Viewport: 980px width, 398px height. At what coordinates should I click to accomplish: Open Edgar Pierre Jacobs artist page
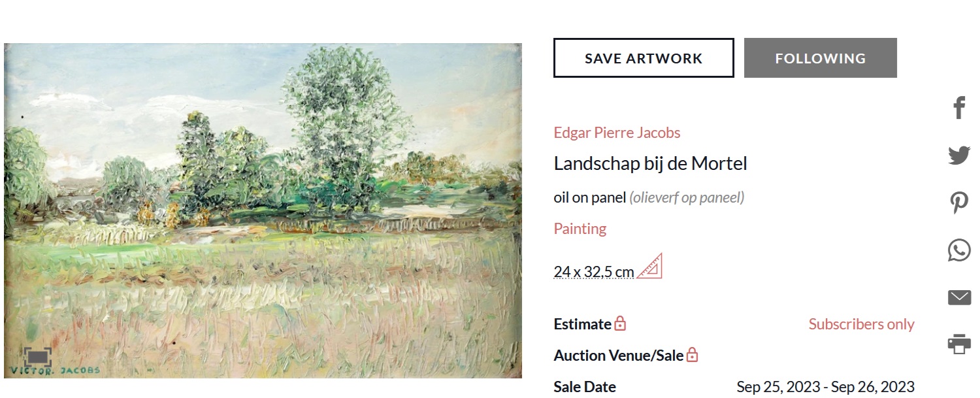coord(617,133)
